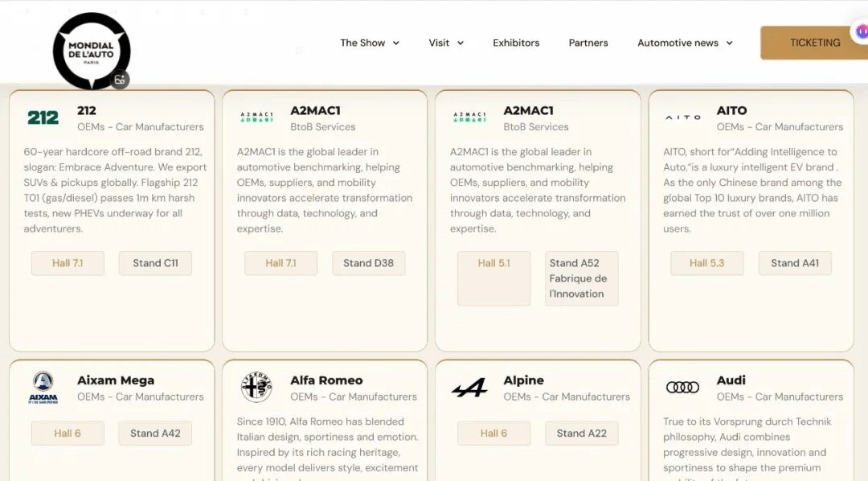
Task: Click the AITO description paragraph
Action: [752, 190]
